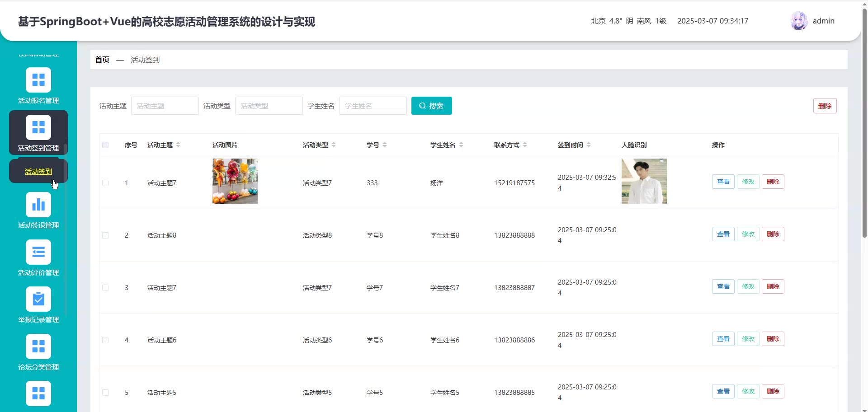Click 删除 for row 学生姓名5

773,391
